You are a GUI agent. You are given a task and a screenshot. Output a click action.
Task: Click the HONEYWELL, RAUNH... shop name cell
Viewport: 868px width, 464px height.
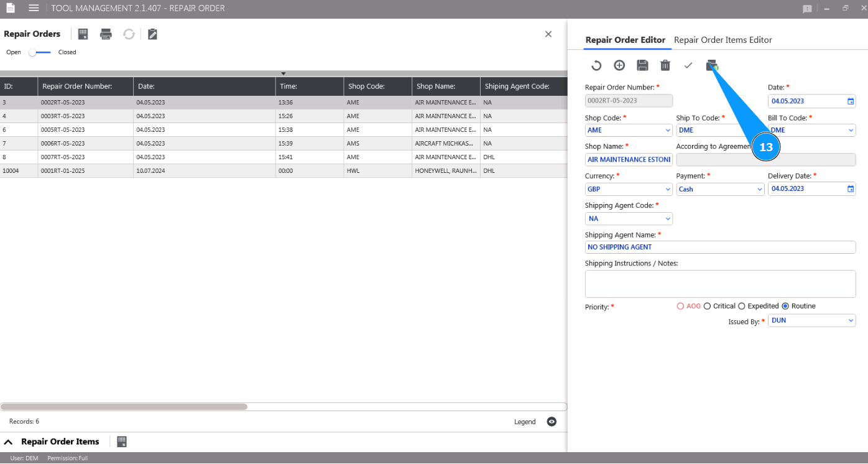(x=446, y=171)
